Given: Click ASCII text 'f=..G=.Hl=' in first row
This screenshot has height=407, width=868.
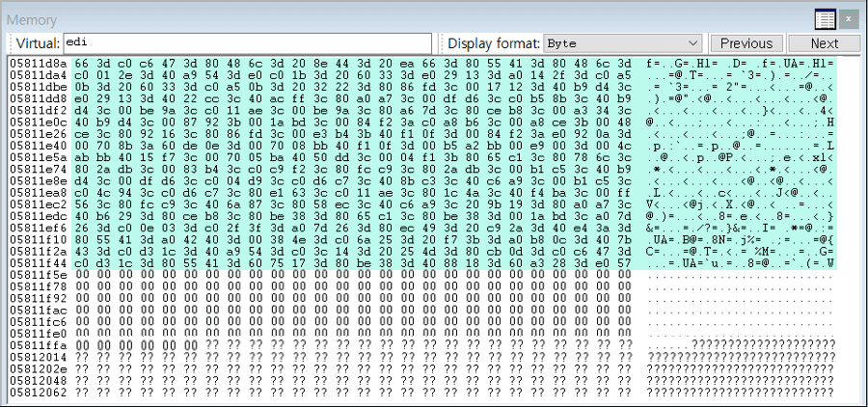Looking at the screenshot, I should pos(683,63).
